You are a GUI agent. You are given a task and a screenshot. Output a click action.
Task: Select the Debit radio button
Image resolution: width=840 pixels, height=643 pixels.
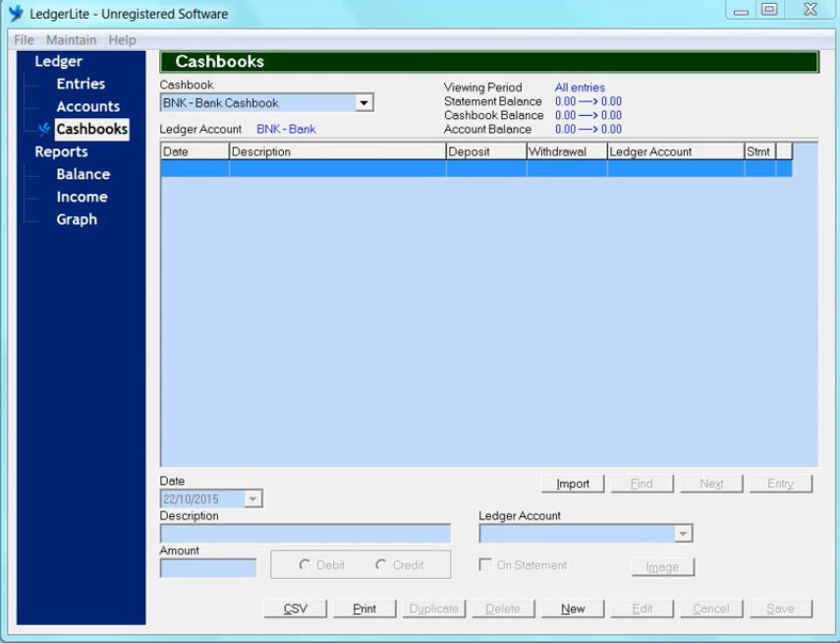pos(305,565)
